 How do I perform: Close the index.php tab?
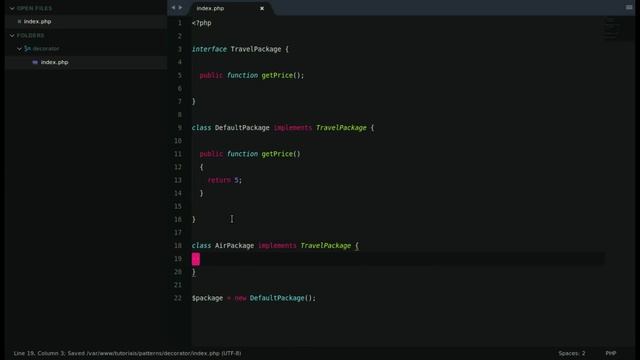pos(262,9)
